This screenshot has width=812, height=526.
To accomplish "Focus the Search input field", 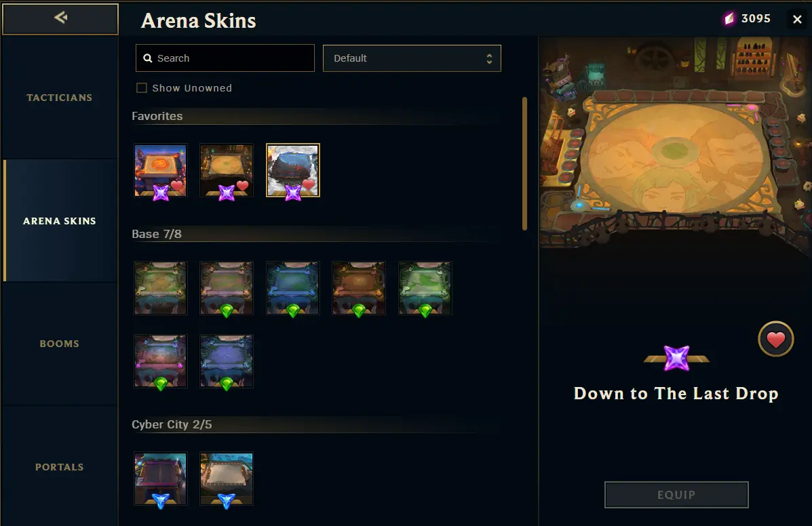I will pyautogui.click(x=225, y=58).
